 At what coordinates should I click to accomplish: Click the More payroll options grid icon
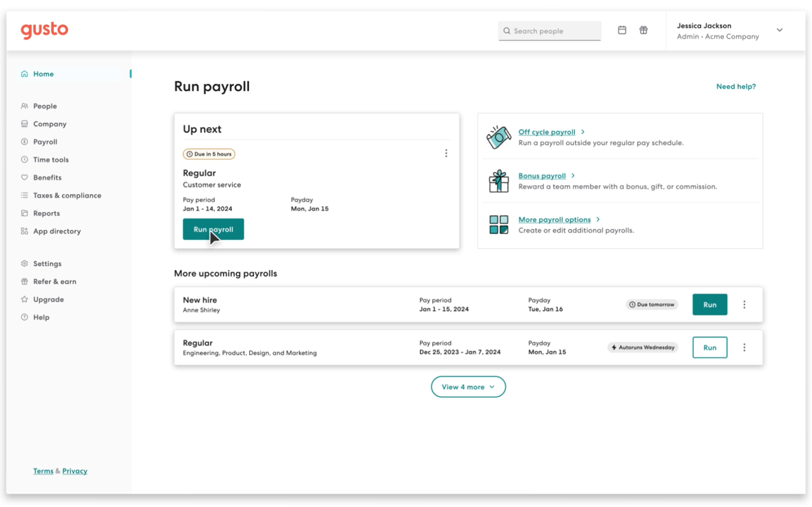[498, 225]
